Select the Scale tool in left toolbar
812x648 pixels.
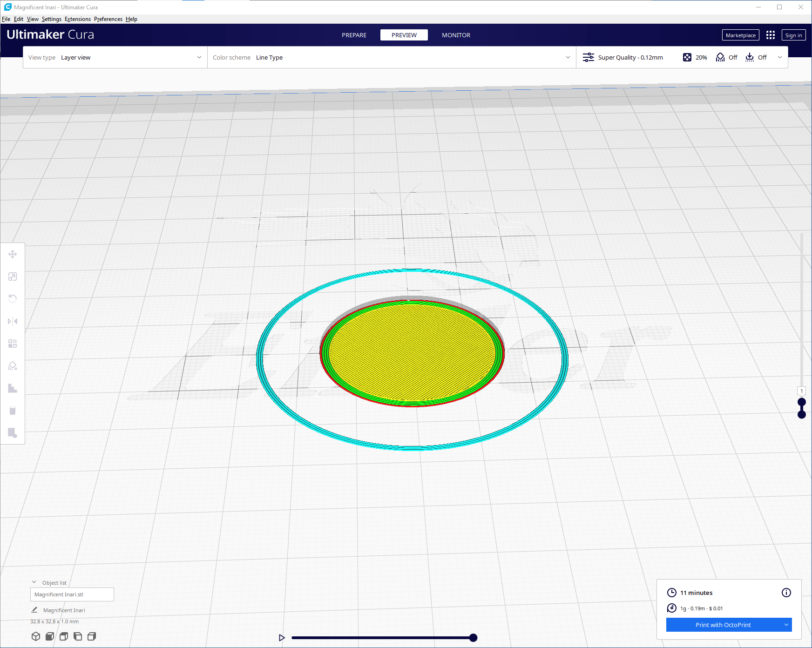(13, 277)
